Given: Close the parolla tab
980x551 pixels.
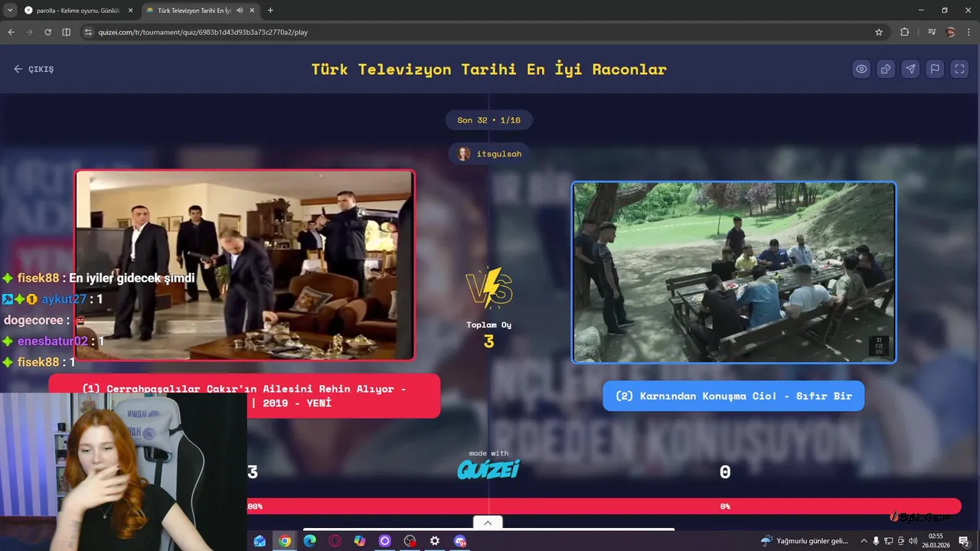Looking at the screenshot, I should tap(129, 10).
